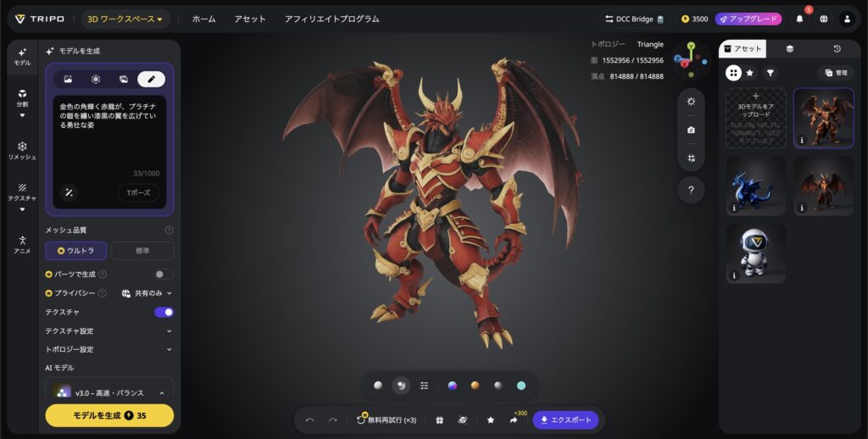Open the lighting settings sun icon
The width and height of the screenshot is (868, 439).
pos(691,102)
